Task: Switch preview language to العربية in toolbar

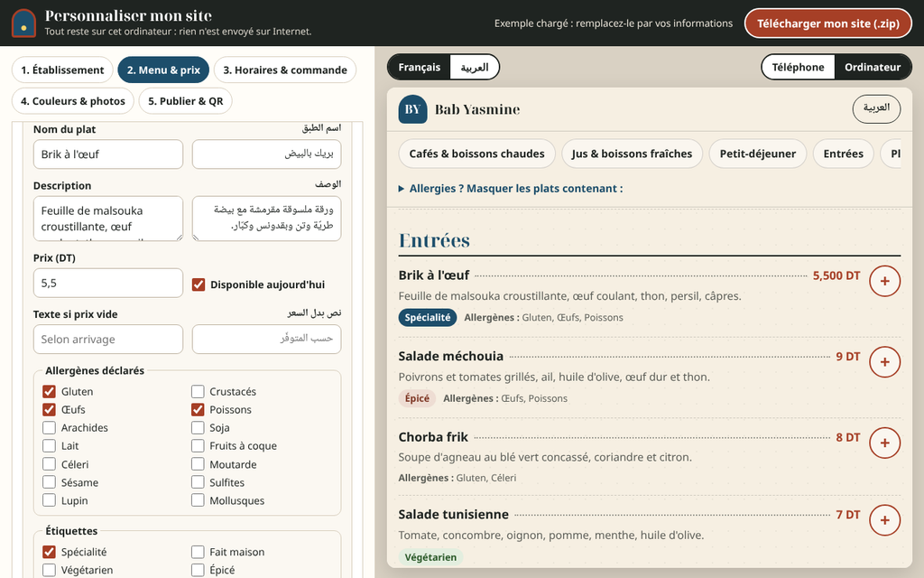Action: (x=475, y=67)
